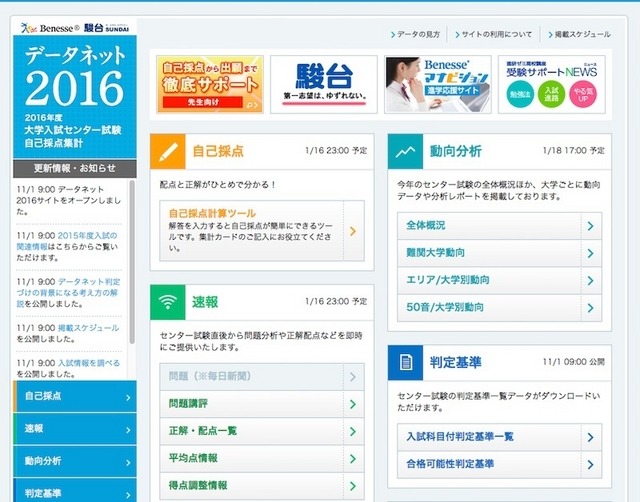
Task: Click the news panel scrollbar
Action: tap(133, 260)
